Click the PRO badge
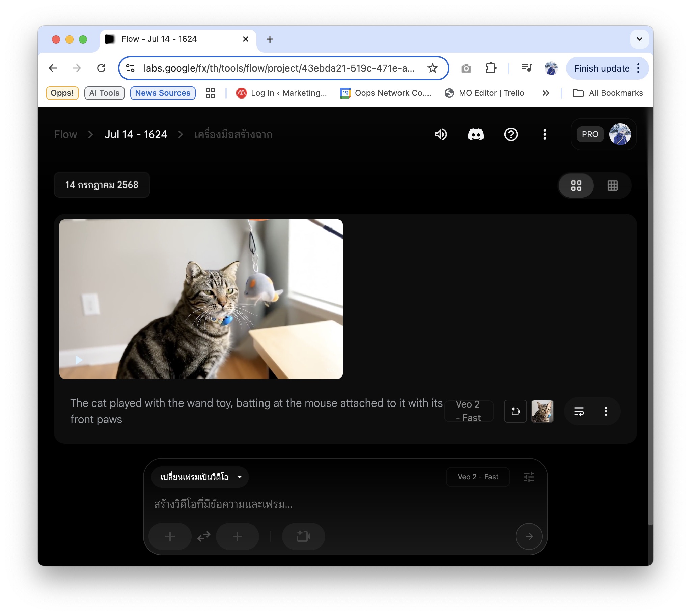The image size is (691, 616). coord(589,134)
